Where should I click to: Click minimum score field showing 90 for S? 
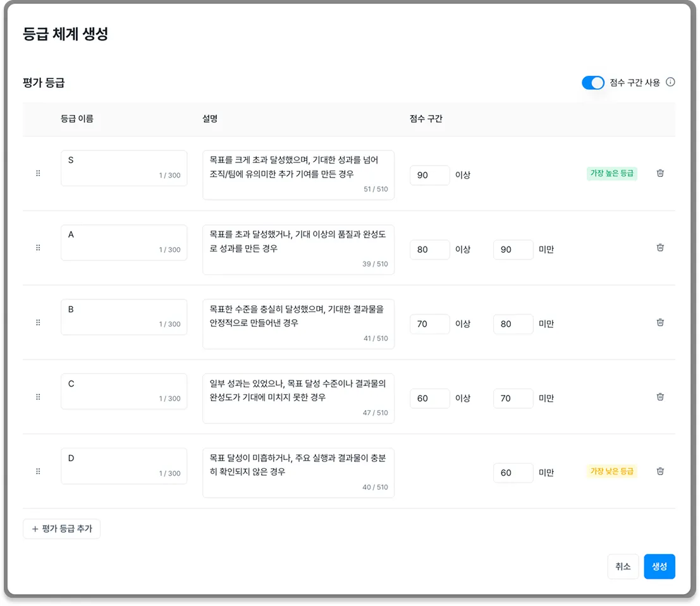pos(429,175)
